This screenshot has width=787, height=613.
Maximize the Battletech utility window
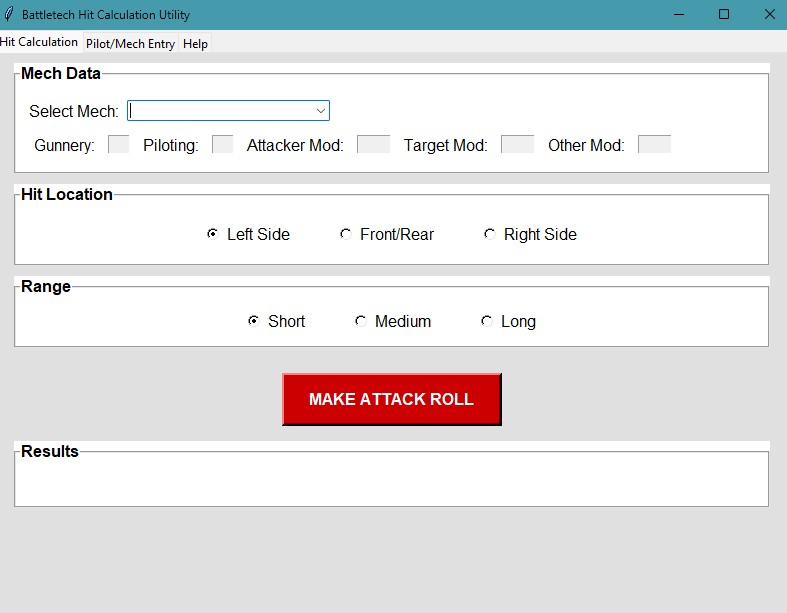[x=724, y=15]
